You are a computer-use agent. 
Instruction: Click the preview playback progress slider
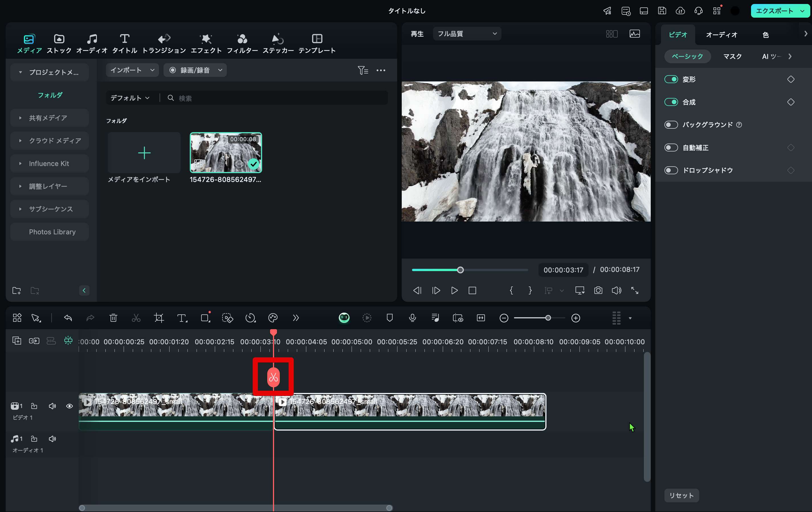(470, 270)
